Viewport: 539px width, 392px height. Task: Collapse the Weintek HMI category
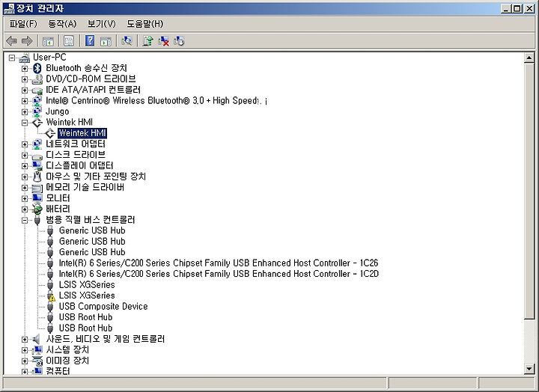point(25,123)
